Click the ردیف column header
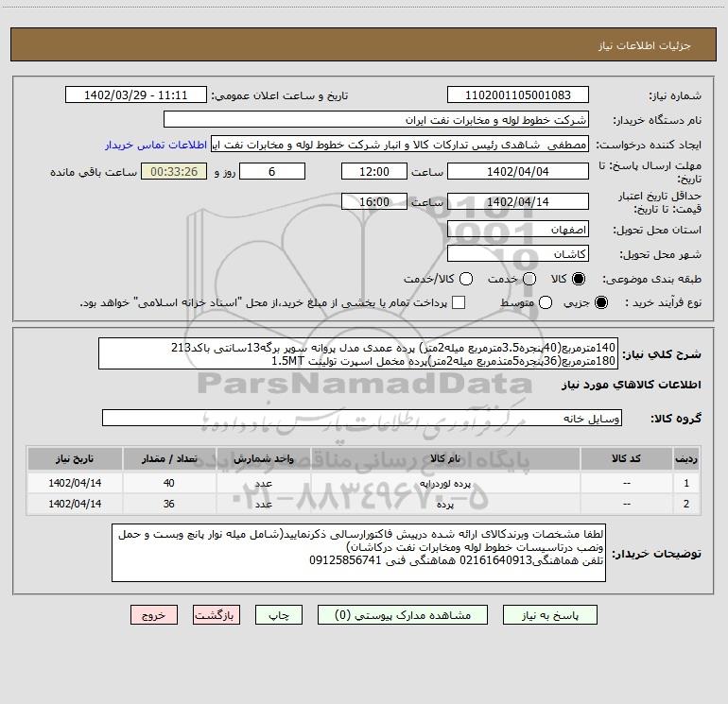This screenshot has height=704, width=728. pos(686,458)
